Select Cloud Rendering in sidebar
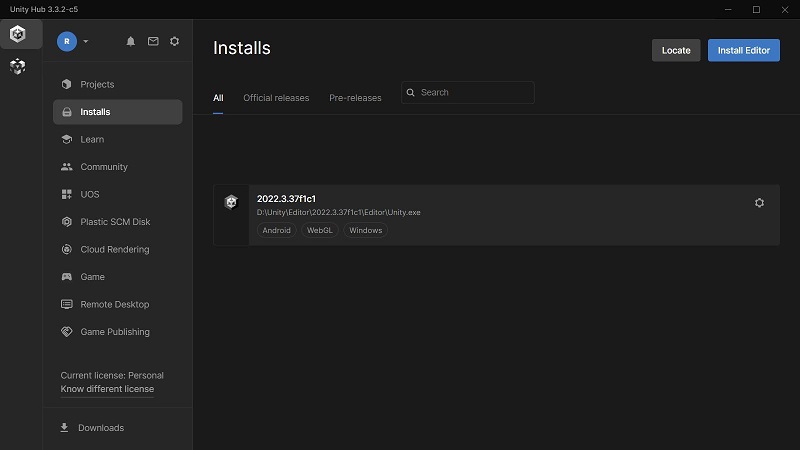The image size is (800, 450). pos(114,250)
